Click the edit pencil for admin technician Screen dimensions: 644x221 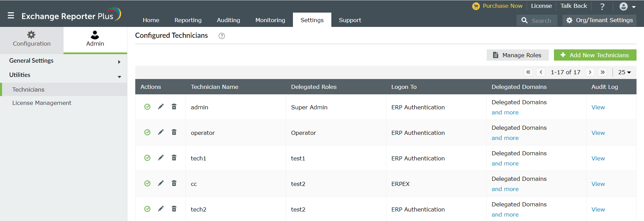(x=161, y=107)
